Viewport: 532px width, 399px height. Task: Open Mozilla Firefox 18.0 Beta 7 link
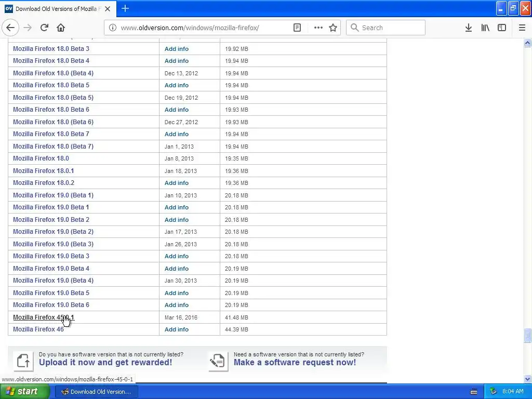point(51,134)
